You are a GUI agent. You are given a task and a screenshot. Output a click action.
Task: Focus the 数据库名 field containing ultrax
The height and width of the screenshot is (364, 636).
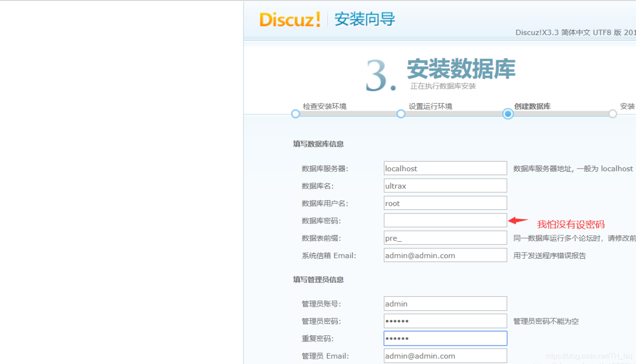[x=445, y=186]
